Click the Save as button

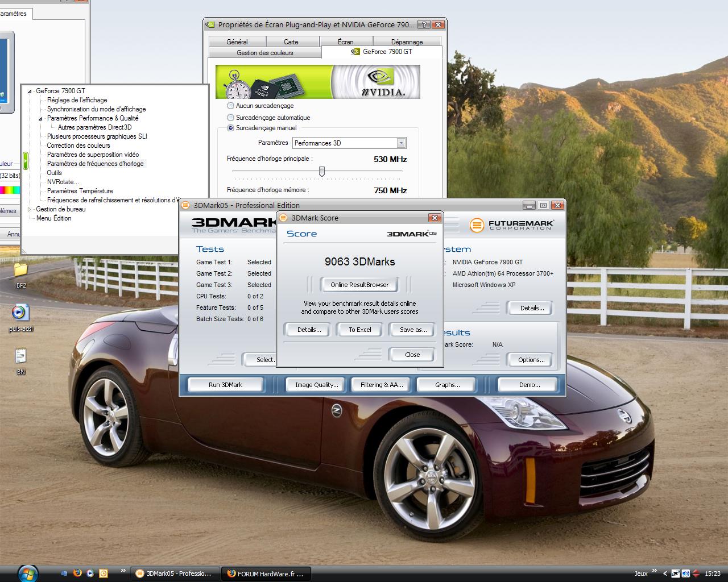point(413,330)
